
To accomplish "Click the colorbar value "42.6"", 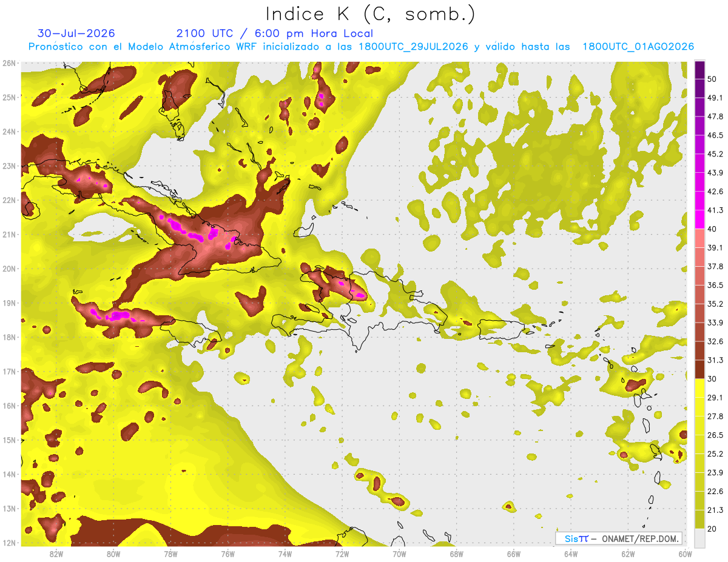I will 715,192.
